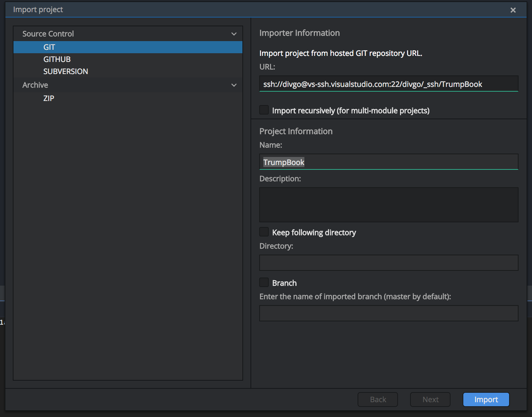Collapse the Archive section chevron

tap(234, 85)
